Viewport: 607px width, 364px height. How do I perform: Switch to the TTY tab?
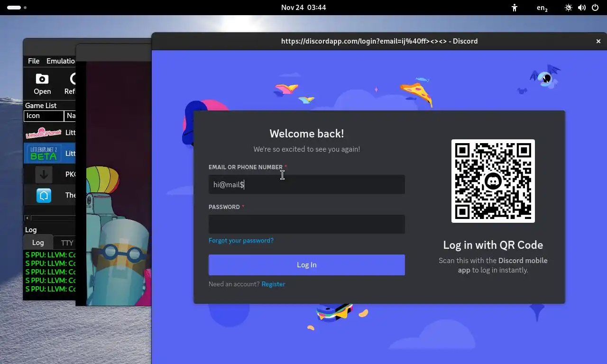(x=67, y=243)
